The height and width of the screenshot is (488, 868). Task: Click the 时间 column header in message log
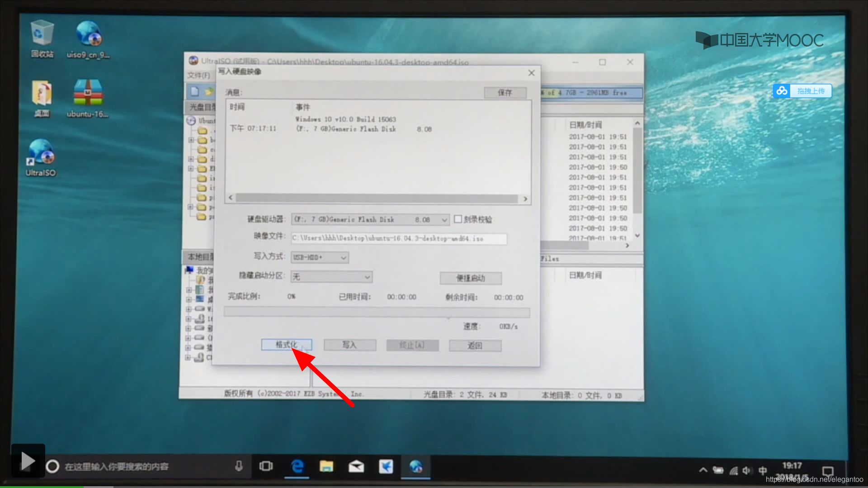(237, 107)
